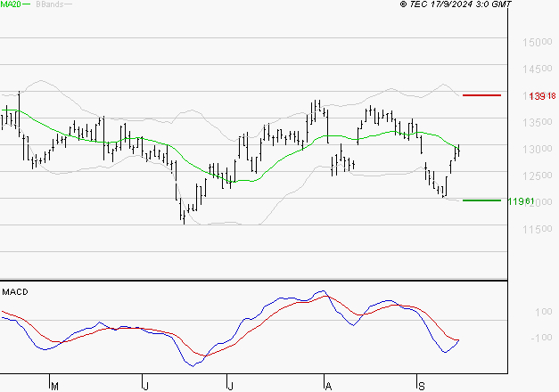Image resolution: width=559 pixels, height=392 pixels.
Task: Click the green 119.61 support value
Action: (521, 201)
